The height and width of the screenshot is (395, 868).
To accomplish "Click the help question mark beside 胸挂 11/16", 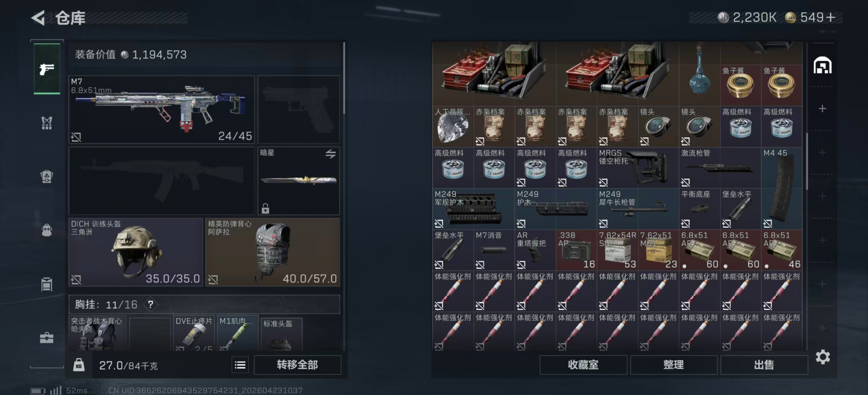I will (x=151, y=305).
